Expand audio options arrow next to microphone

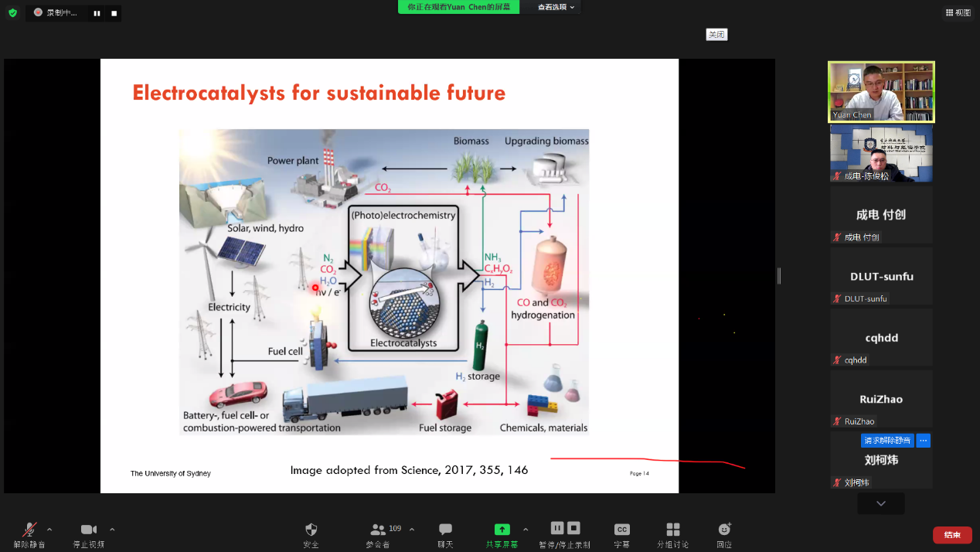(49, 530)
